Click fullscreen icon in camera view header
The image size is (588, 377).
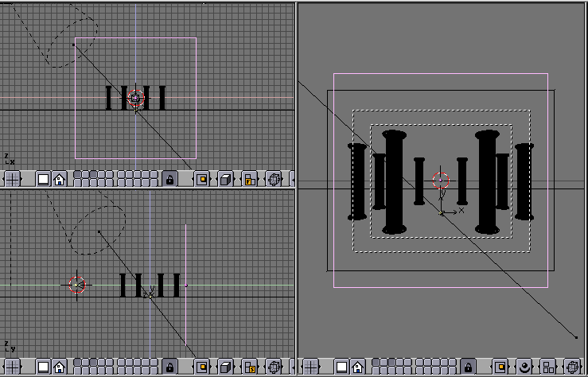click(x=341, y=367)
